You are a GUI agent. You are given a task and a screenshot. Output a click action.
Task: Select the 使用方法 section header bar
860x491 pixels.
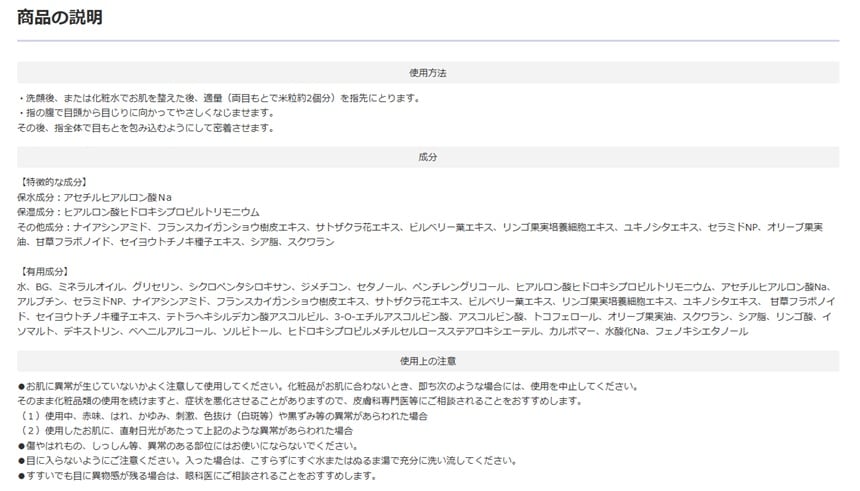tap(428, 73)
